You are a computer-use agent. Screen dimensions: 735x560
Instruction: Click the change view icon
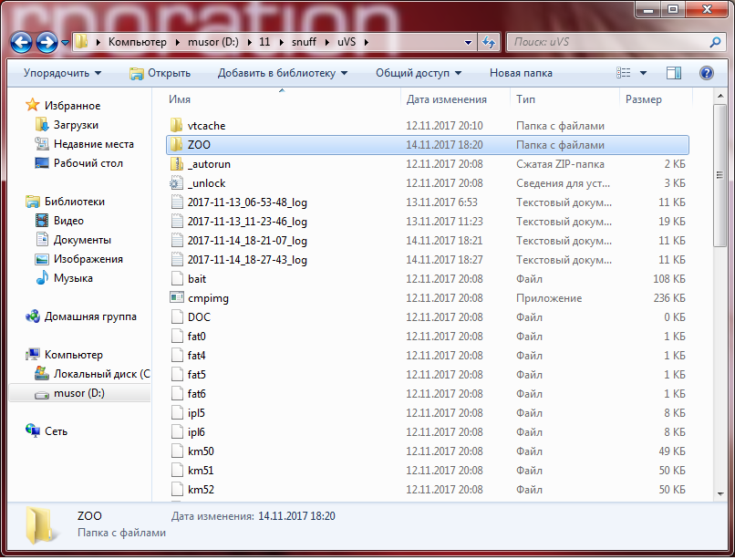point(625,73)
